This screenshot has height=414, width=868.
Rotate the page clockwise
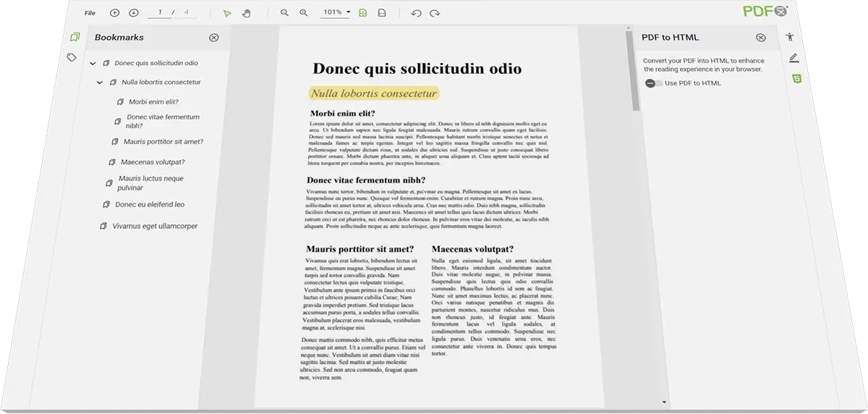434,13
